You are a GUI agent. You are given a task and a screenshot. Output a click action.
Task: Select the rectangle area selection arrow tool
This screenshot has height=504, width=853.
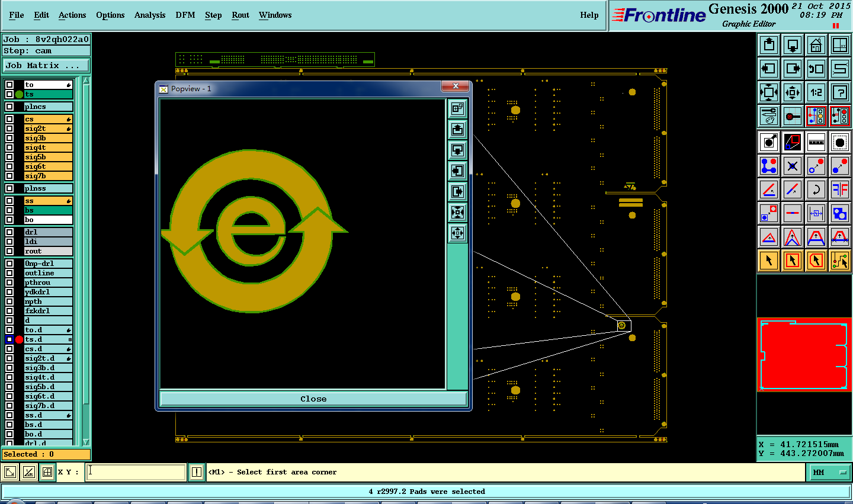point(793,260)
